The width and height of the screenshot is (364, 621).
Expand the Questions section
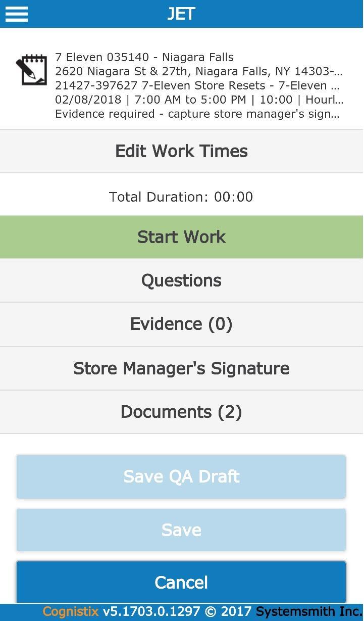182,280
